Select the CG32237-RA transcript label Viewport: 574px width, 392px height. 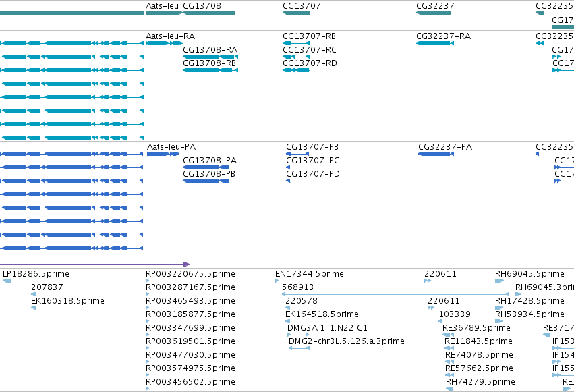[443, 36]
